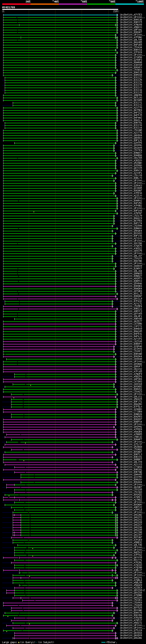Click the purple ~60% identity legend bar

(x=73, y=4)
